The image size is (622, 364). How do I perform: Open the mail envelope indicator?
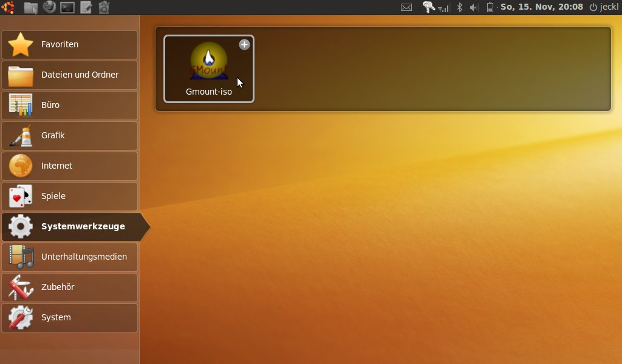406,7
